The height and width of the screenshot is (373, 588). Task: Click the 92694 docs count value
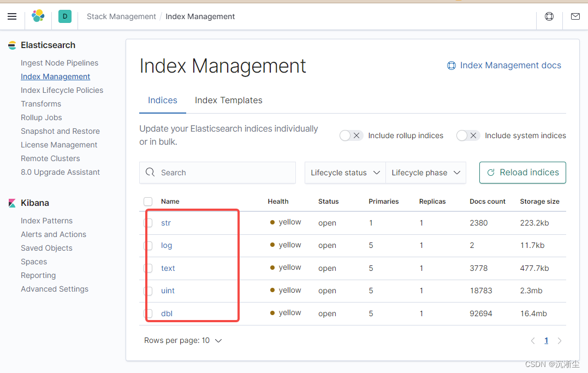coord(481,313)
